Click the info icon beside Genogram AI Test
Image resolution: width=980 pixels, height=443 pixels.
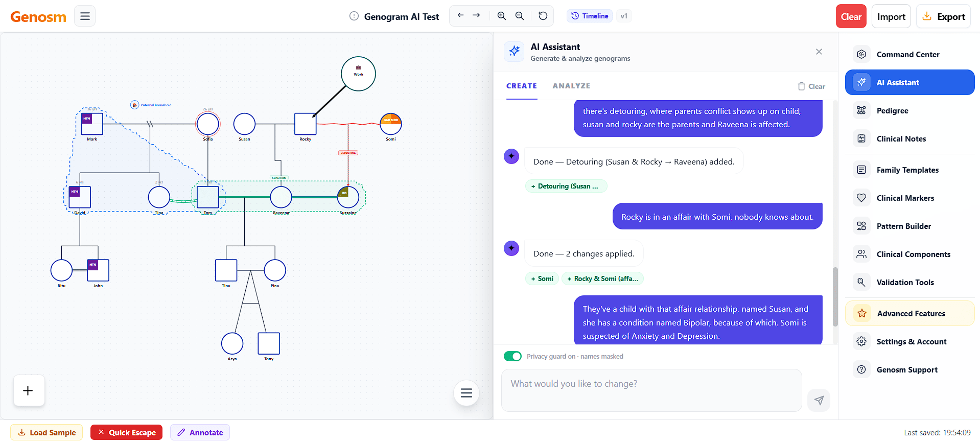[354, 16]
